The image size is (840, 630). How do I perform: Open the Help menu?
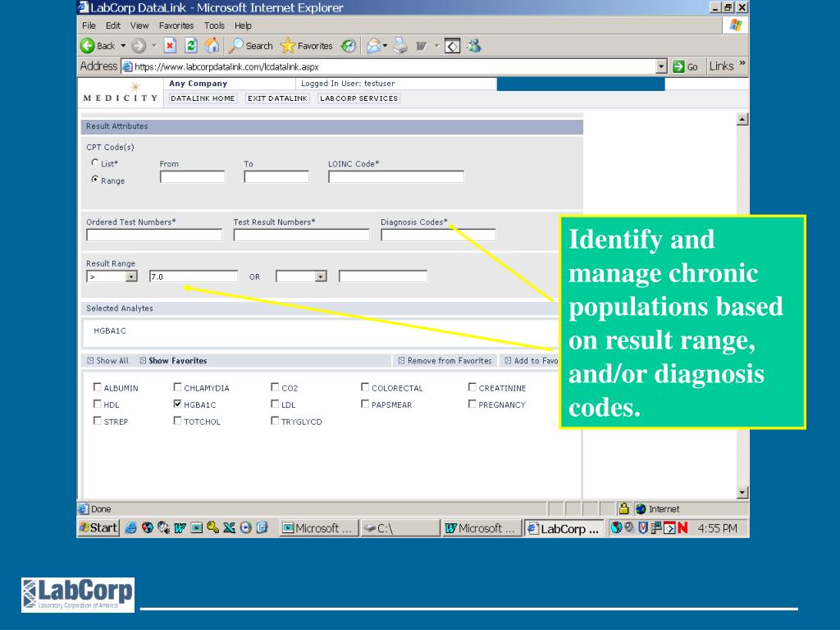243,25
